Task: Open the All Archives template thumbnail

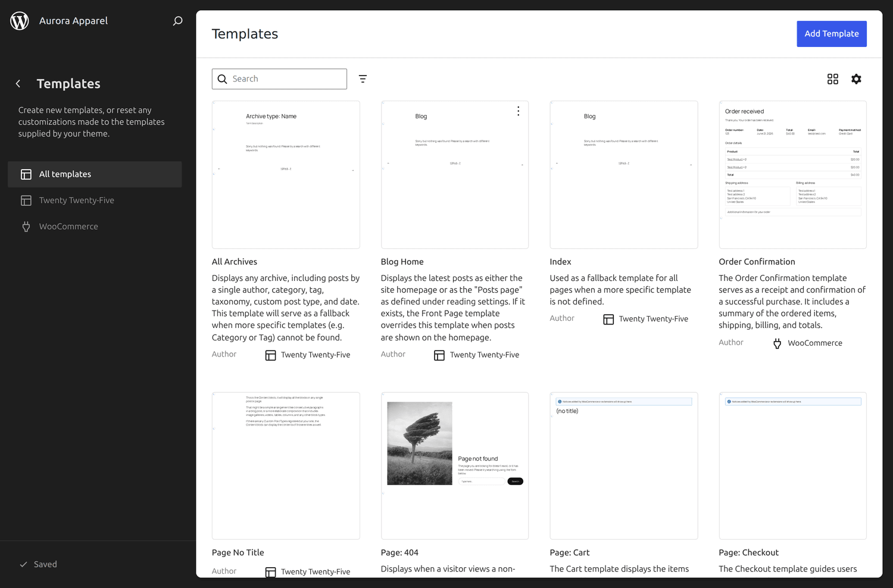Action: point(286,175)
